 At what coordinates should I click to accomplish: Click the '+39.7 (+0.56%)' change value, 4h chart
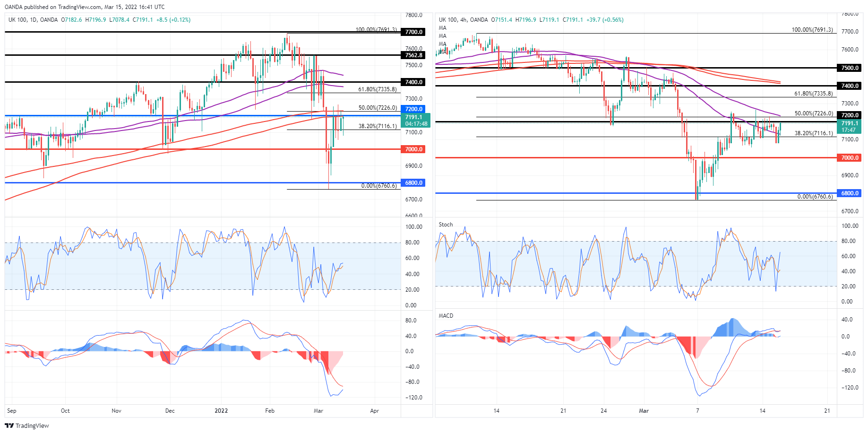click(x=605, y=20)
